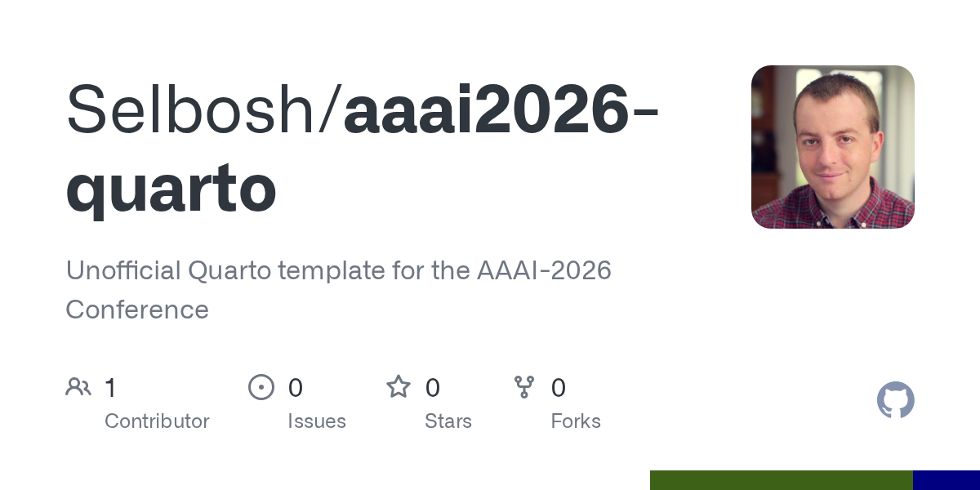The width and height of the screenshot is (980, 490).
Task: Click the bold word quarto in title
Action: [171, 187]
